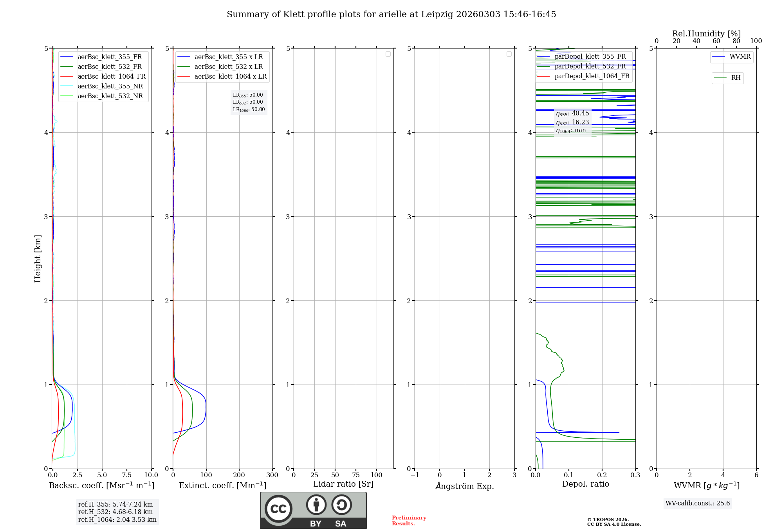This screenshot has height=532, width=783.
Task: Click the plot title Summary of Klett profile
Action: point(391,14)
